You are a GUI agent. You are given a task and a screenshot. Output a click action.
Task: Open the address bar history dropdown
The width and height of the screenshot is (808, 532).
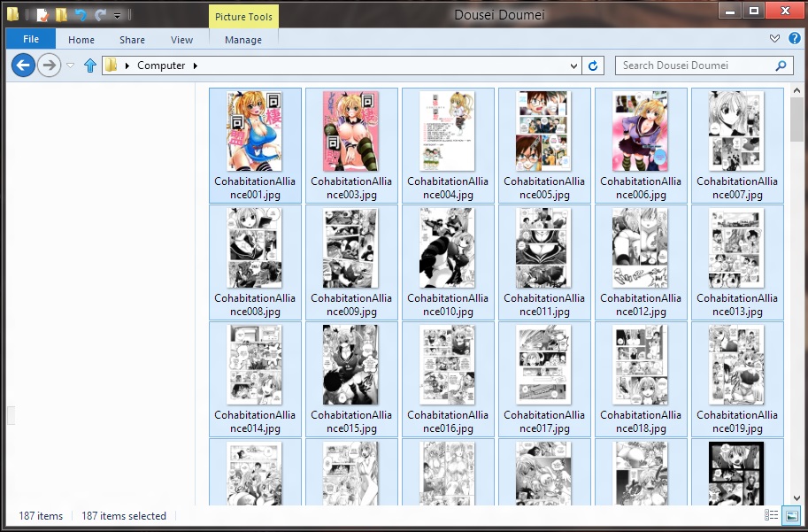pyautogui.click(x=574, y=66)
